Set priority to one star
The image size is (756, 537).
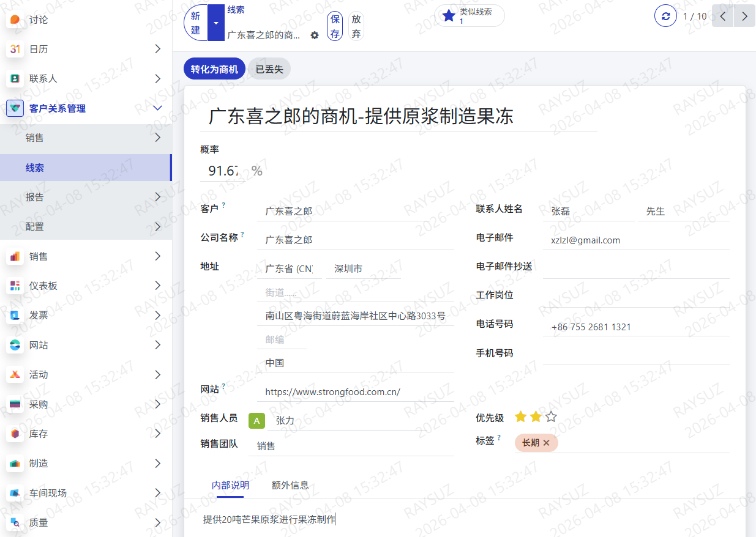click(x=521, y=417)
